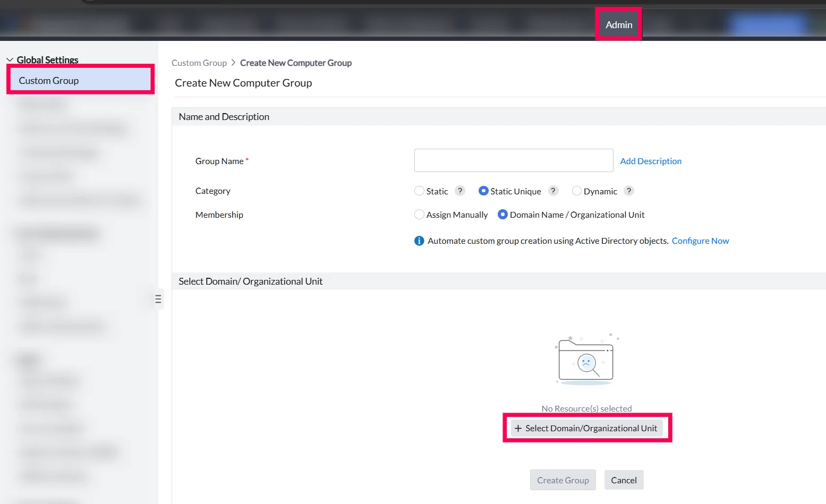Image resolution: width=826 pixels, height=504 pixels.
Task: Select the Static category radio button
Action: (420, 191)
